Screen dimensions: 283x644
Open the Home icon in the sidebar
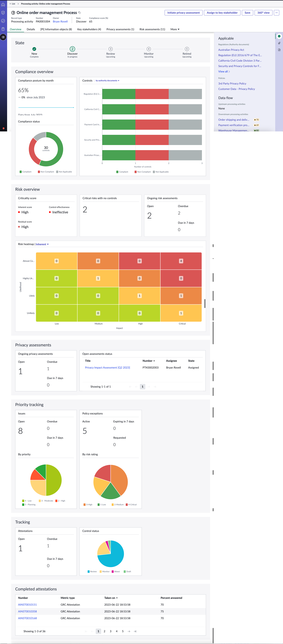click(3, 4)
